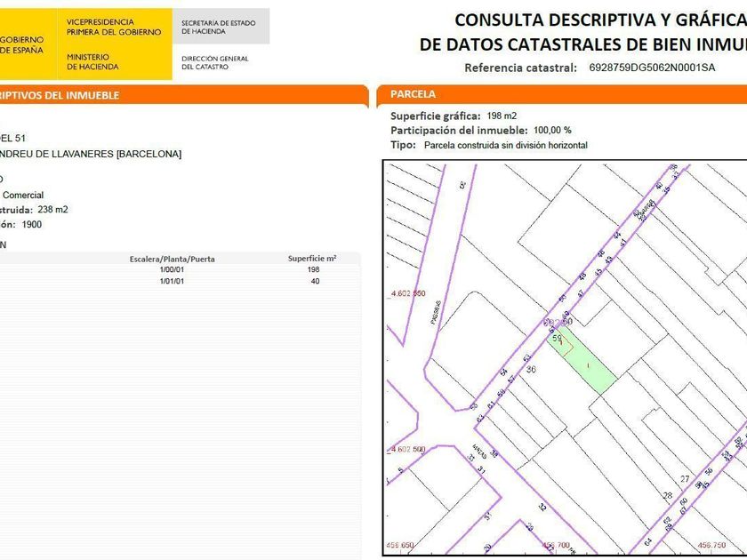Click the 'Superficie m²' column header
Viewport: 747px width, 560px height.
click(312, 259)
